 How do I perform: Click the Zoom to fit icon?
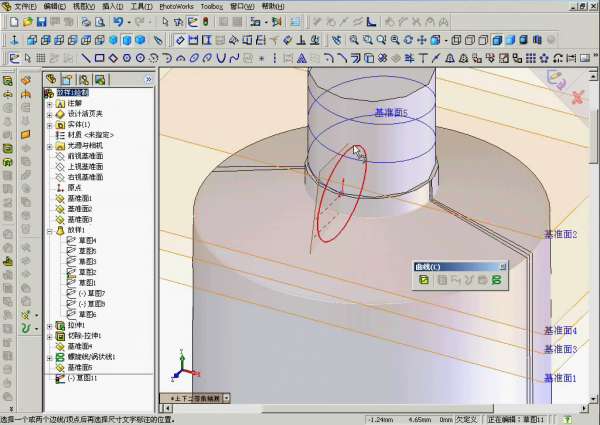point(353,40)
